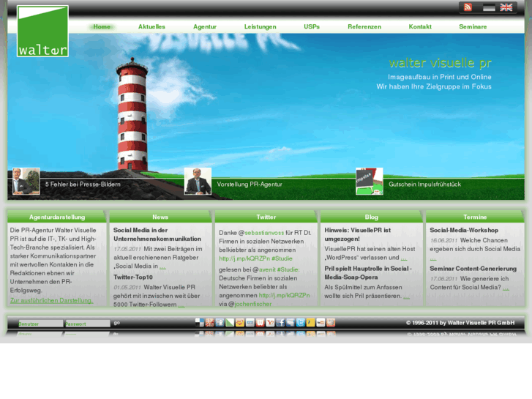Click the 'Twitter' panel header

pyautogui.click(x=266, y=217)
